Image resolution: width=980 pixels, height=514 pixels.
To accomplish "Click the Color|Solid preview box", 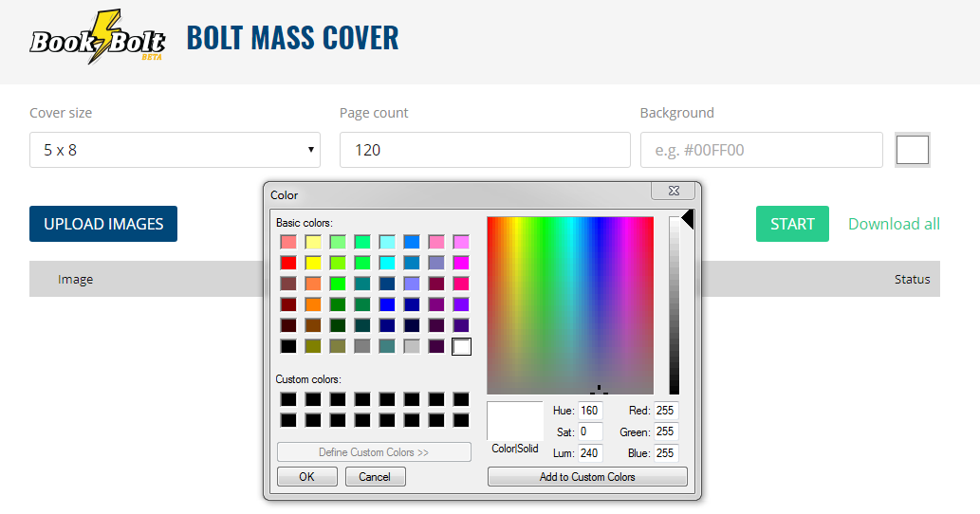I will [515, 421].
